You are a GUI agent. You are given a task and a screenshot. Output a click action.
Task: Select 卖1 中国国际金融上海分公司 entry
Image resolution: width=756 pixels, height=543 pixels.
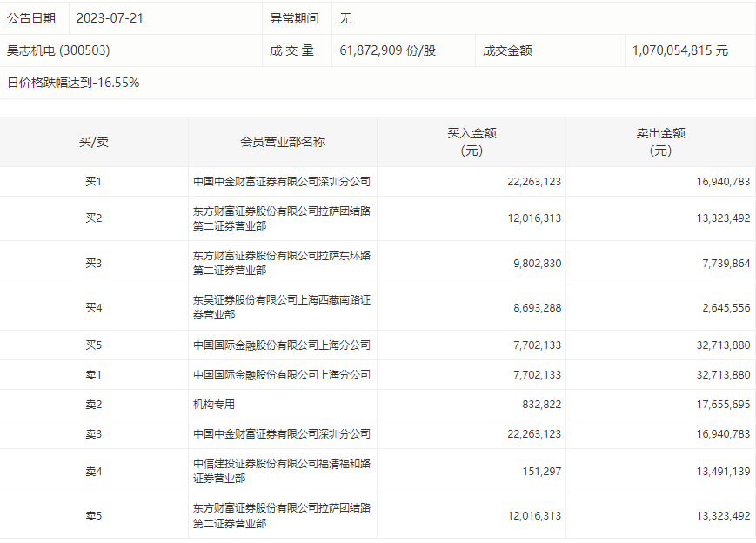(x=282, y=374)
